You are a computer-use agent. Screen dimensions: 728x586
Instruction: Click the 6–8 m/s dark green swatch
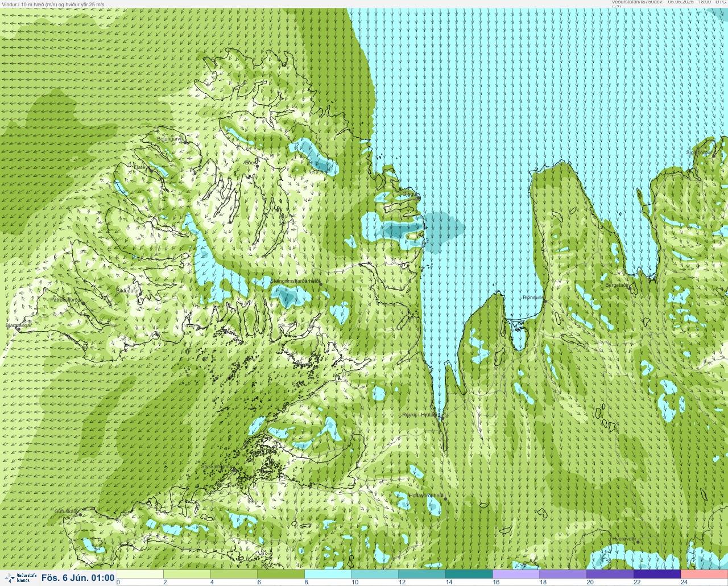(282, 574)
